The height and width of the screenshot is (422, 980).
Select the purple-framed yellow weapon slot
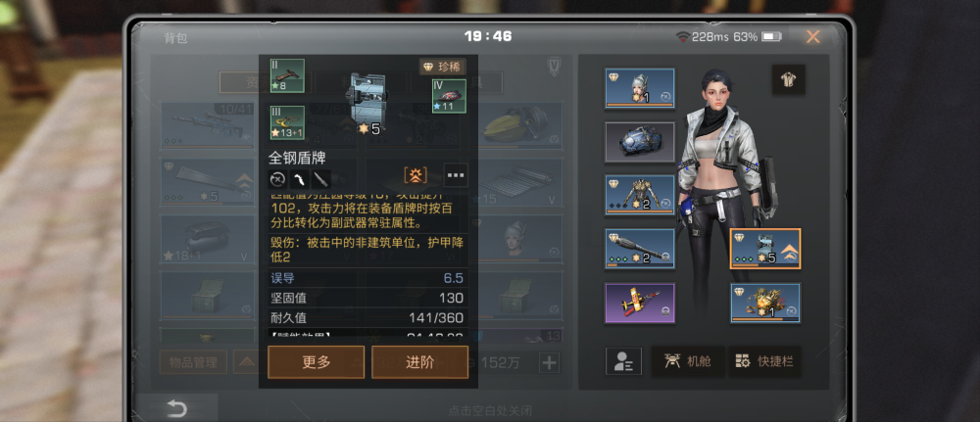point(639,304)
